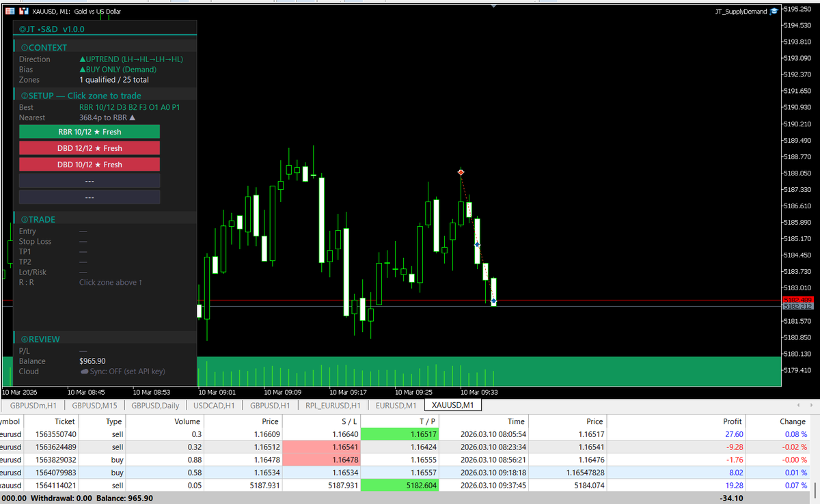The width and height of the screenshot is (820, 504).
Task: Click the green T/P cell 1.16517
Action: (x=400, y=434)
